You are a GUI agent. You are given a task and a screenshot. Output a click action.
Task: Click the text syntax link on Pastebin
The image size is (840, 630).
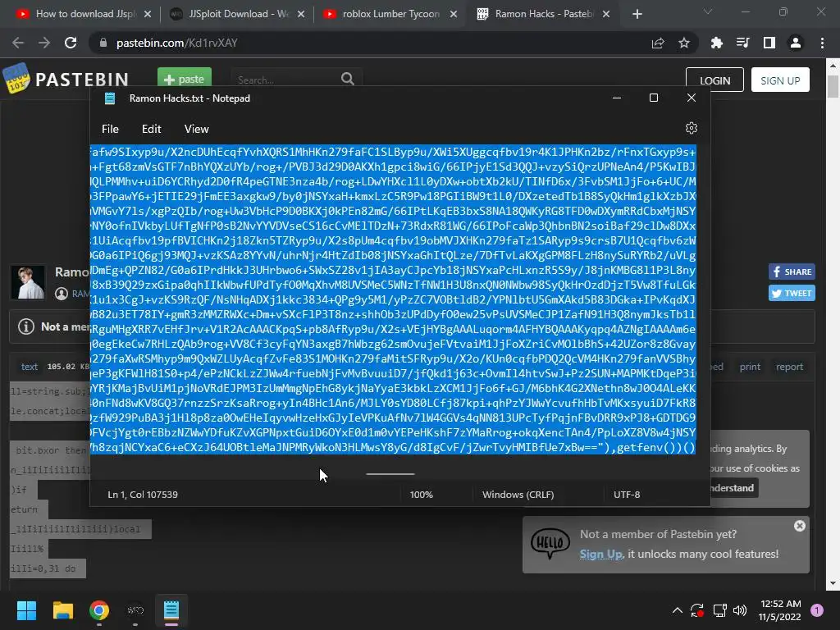click(29, 367)
